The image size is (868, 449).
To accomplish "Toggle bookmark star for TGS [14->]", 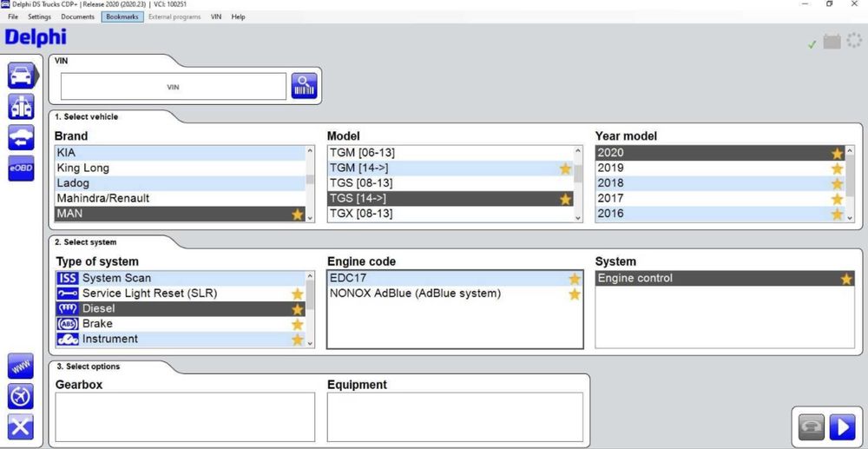I will coord(565,199).
